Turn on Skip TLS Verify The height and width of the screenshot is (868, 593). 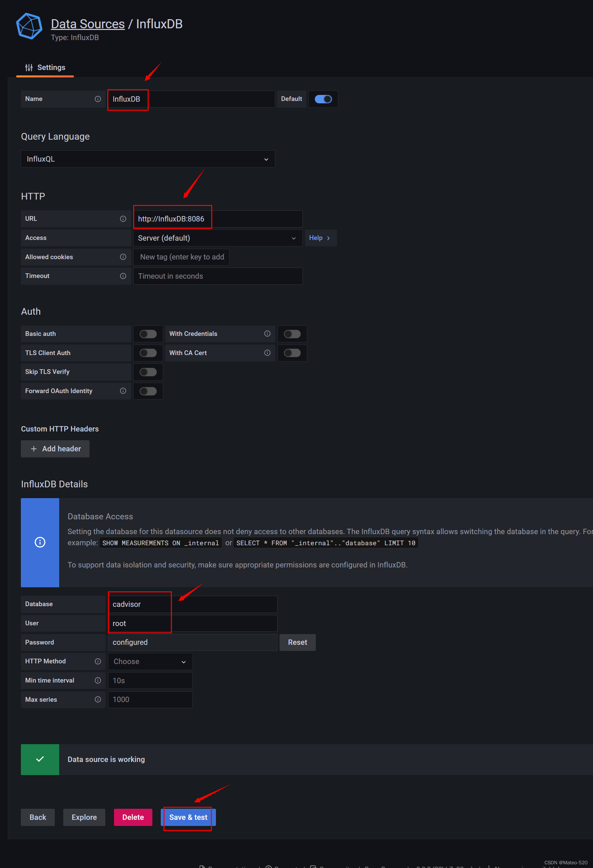click(x=148, y=372)
